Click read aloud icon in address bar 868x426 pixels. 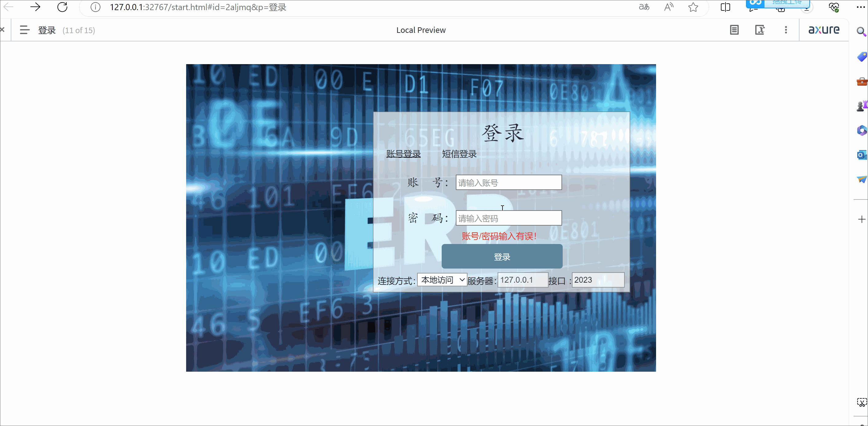pyautogui.click(x=669, y=7)
